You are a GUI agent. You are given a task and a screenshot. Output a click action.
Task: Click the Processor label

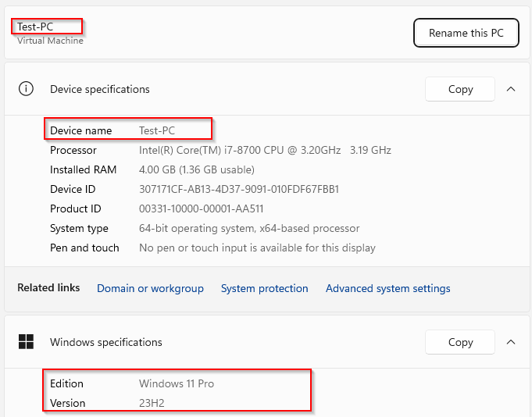[x=73, y=150]
